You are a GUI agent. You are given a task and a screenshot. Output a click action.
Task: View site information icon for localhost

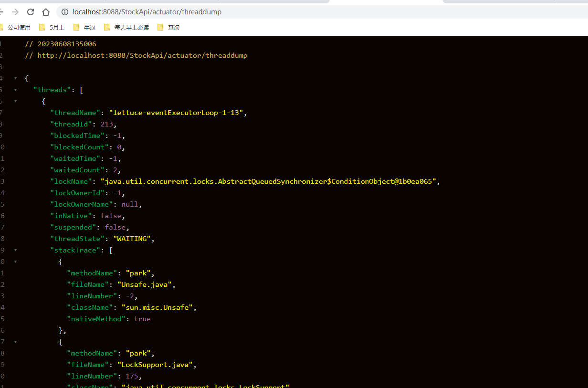(x=65, y=12)
